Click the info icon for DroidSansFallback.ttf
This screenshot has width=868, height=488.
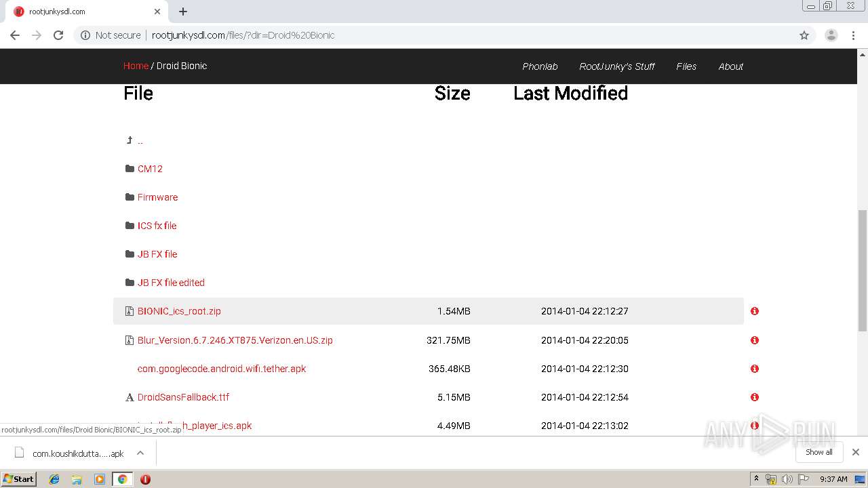pos(755,397)
